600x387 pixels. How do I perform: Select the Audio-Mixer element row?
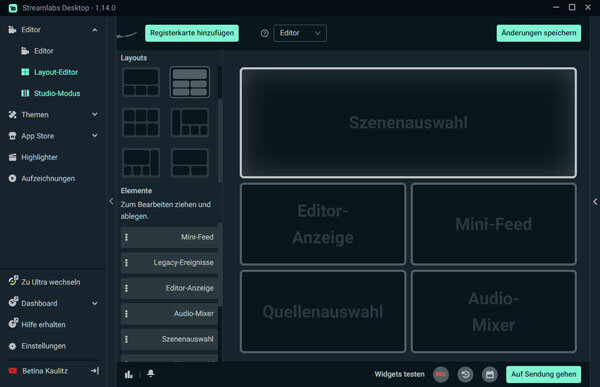pyautogui.click(x=169, y=314)
